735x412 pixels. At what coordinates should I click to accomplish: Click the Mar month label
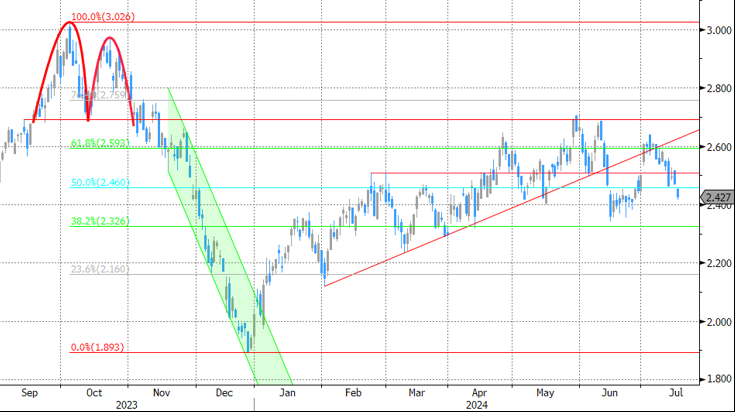416,393
